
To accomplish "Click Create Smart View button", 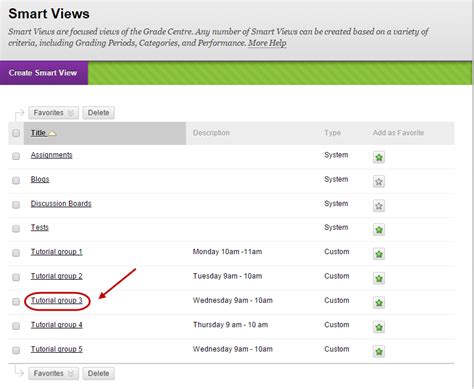I will click(43, 73).
